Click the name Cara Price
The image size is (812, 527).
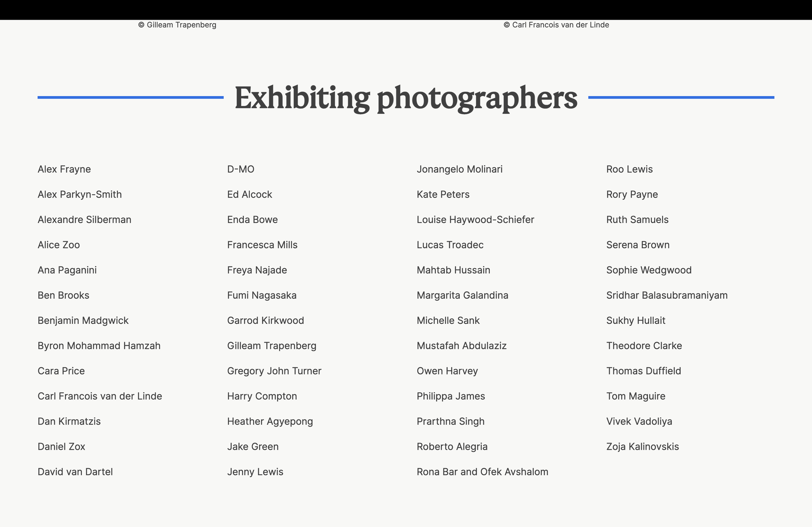click(61, 371)
